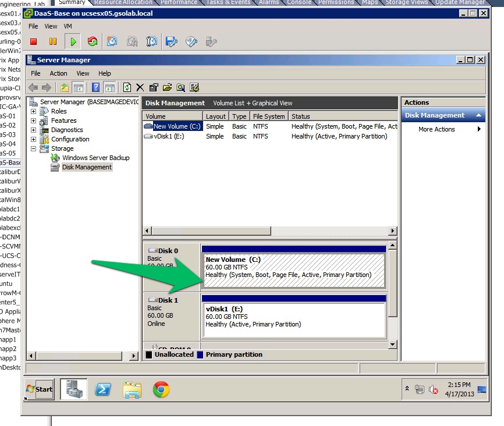Collapse the Storage tree node
Screen dimensions: 504x426
pyautogui.click(x=33, y=148)
